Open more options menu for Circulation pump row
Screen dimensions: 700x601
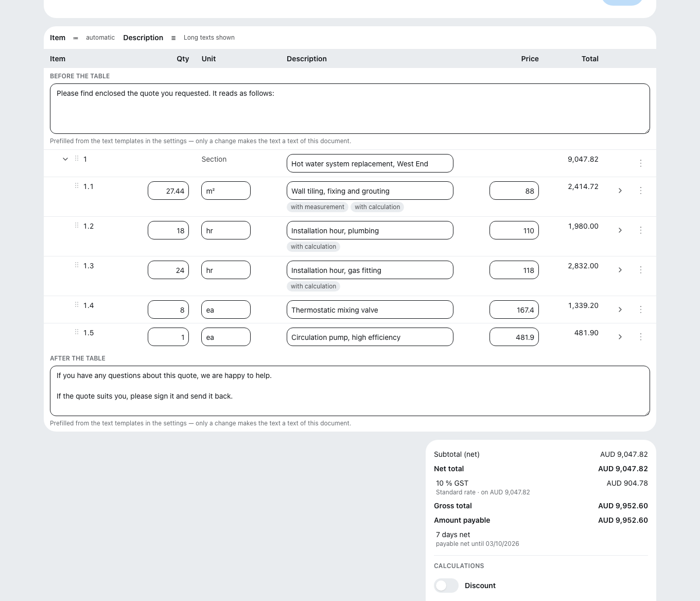click(x=641, y=337)
